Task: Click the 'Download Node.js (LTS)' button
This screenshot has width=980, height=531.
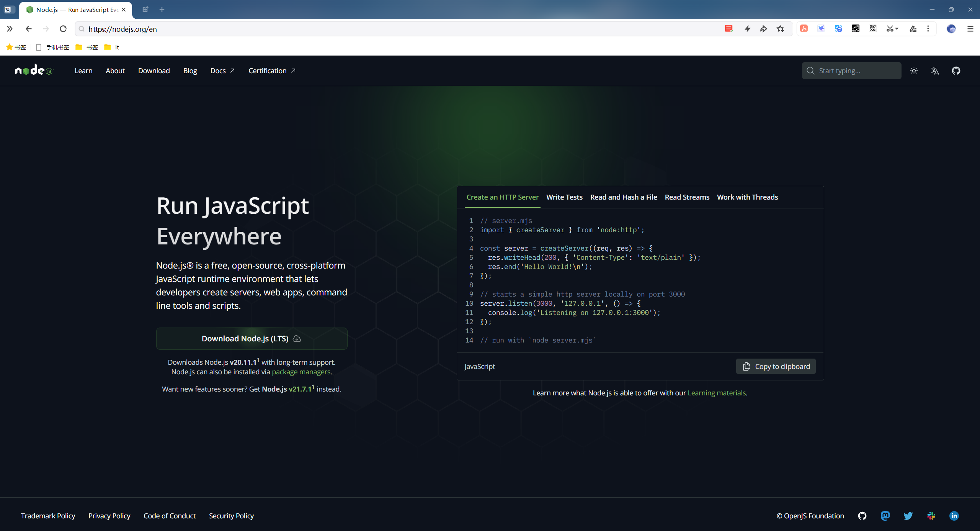Action: click(252, 339)
